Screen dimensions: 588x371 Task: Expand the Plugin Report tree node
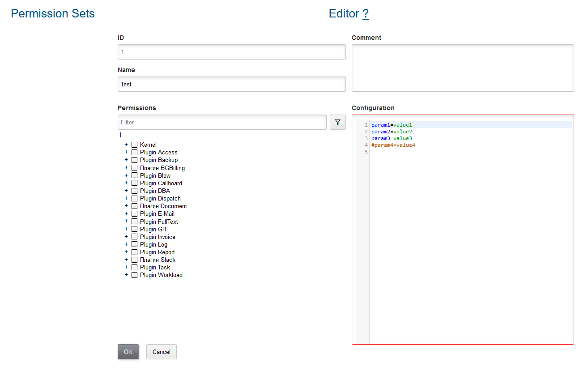[x=126, y=252]
